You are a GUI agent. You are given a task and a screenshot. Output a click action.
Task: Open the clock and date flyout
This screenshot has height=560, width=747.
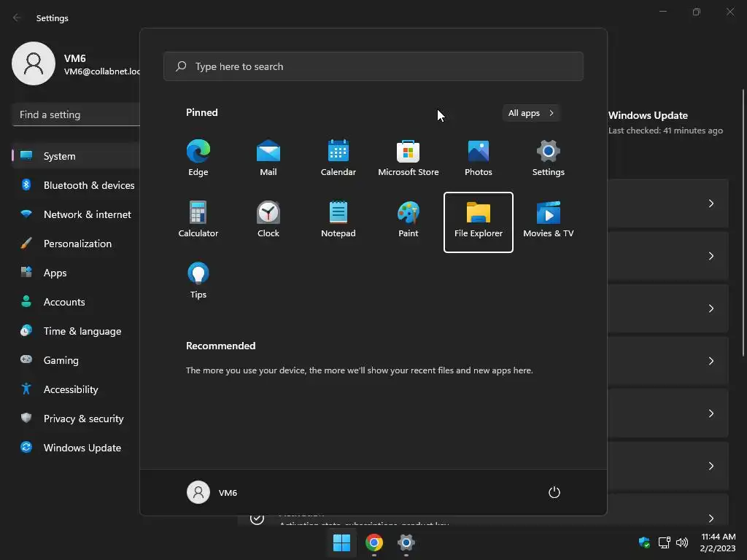pyautogui.click(x=718, y=542)
